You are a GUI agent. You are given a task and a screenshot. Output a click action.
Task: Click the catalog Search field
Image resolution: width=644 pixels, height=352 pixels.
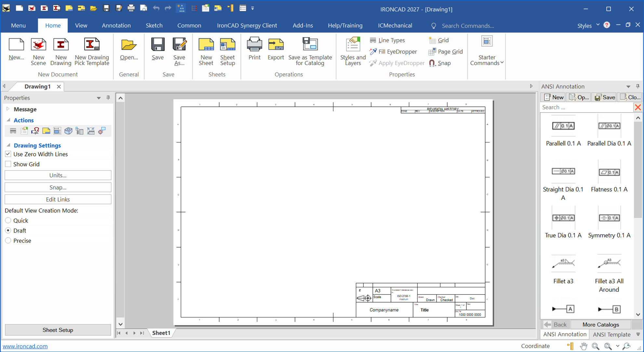point(587,107)
